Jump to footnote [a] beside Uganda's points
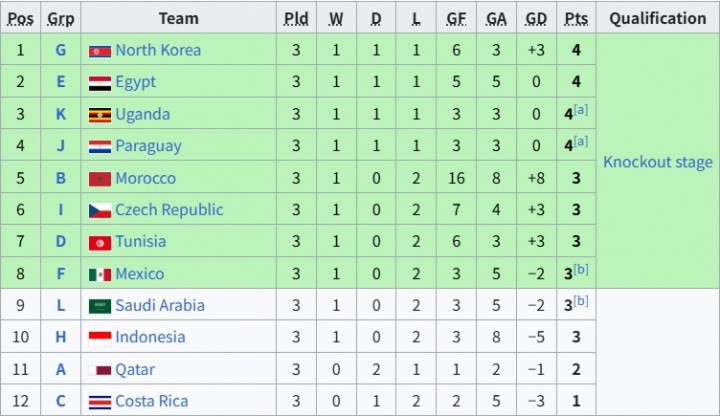 click(x=580, y=110)
